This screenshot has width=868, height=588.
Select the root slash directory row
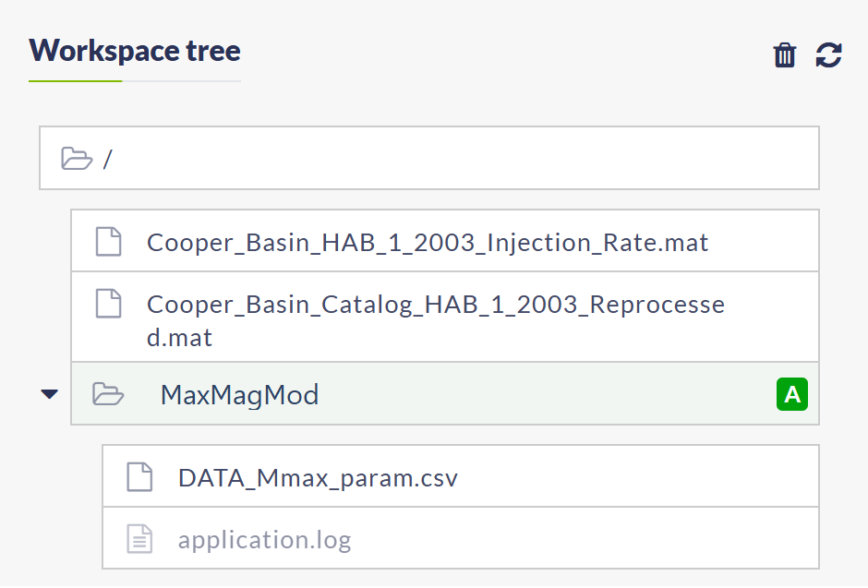click(x=429, y=158)
